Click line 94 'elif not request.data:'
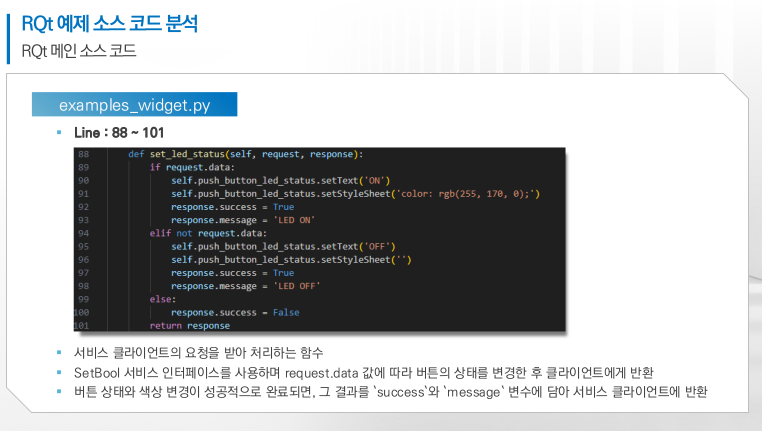 [x=208, y=233]
